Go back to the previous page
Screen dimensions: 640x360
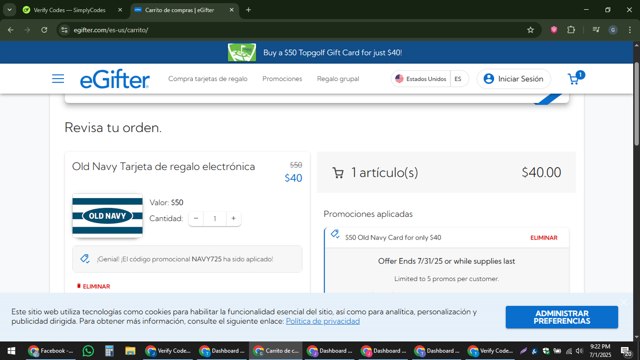11,30
